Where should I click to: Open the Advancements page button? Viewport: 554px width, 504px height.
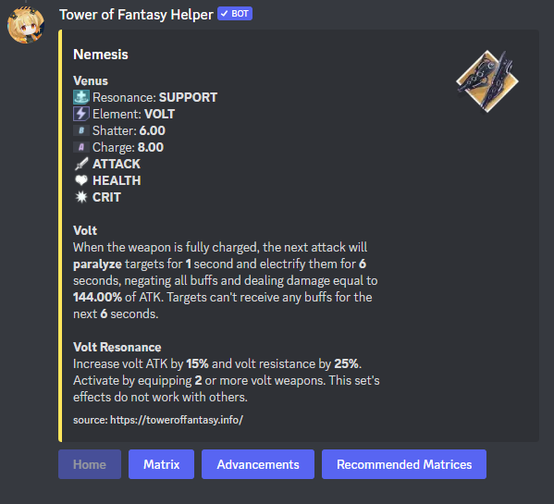[258, 464]
